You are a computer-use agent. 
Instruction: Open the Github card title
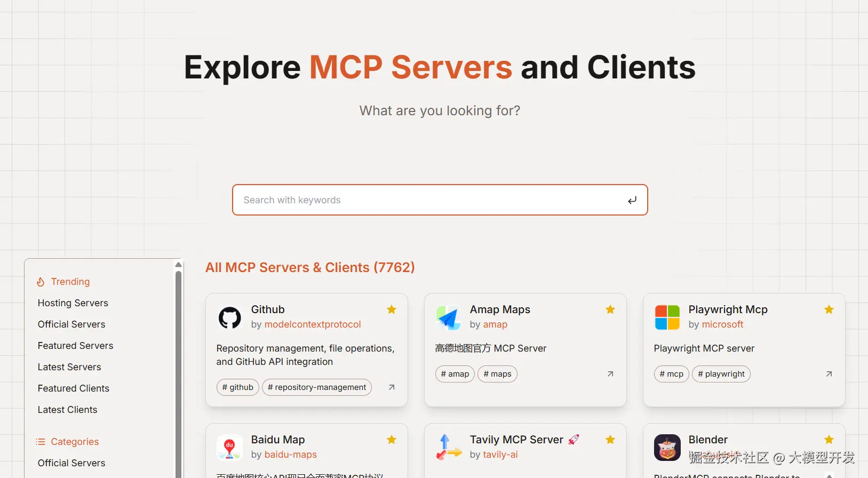pyautogui.click(x=268, y=309)
